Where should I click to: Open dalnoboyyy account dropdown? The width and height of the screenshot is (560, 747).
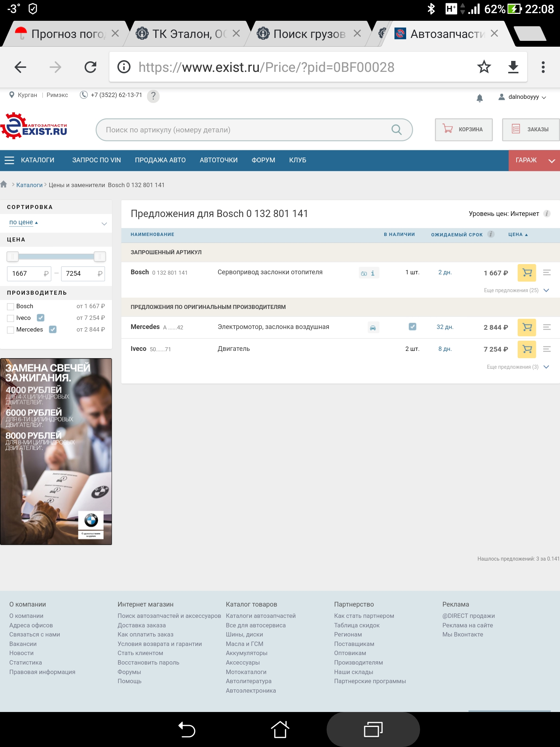[x=522, y=97]
